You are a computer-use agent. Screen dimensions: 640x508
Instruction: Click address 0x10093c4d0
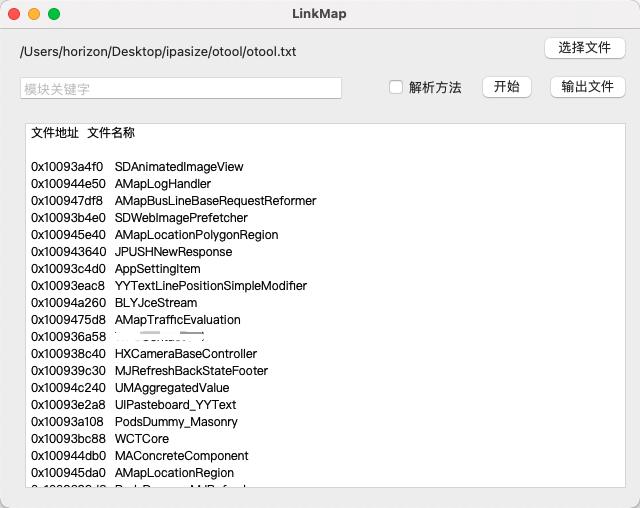pos(69,269)
